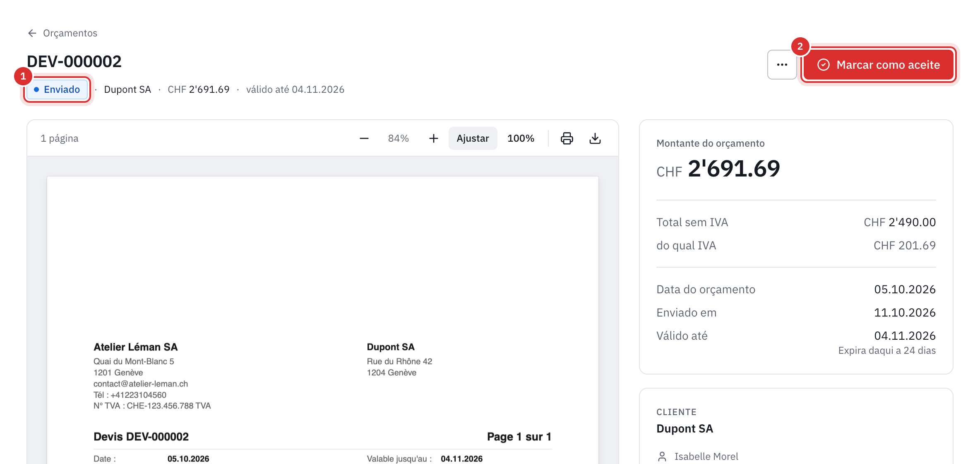Screen dimensions: 980x464
Task: Click Page 1 sur 1 in preview
Action: point(519,437)
